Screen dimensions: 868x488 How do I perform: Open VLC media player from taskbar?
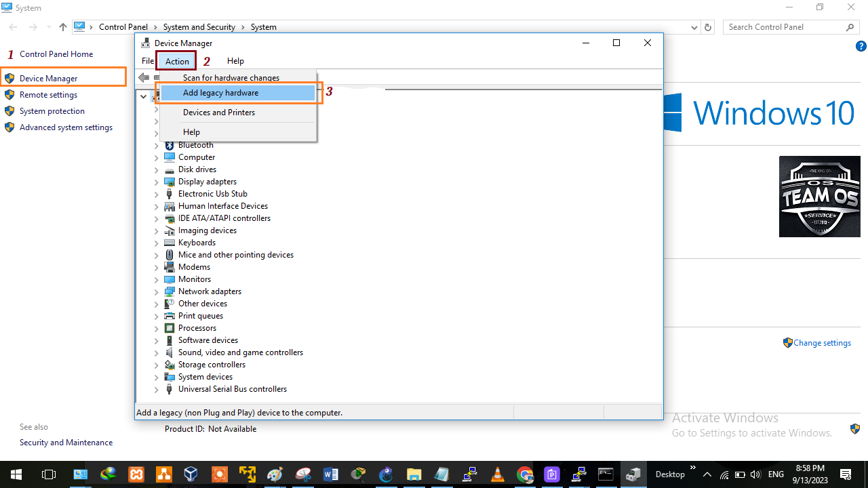(498, 474)
